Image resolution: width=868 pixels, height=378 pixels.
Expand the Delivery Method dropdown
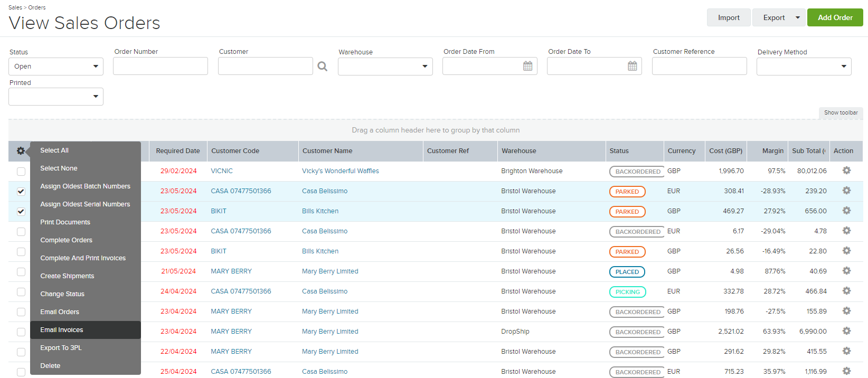tap(804, 67)
